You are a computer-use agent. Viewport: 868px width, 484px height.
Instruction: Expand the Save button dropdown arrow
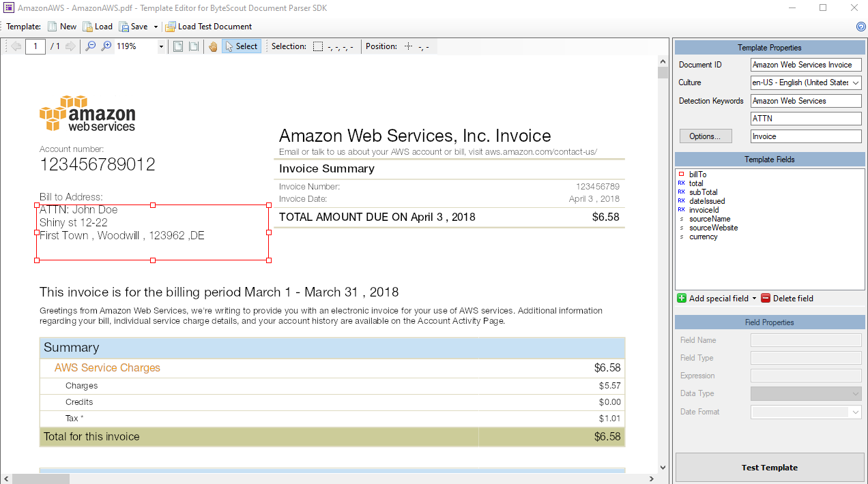156,27
